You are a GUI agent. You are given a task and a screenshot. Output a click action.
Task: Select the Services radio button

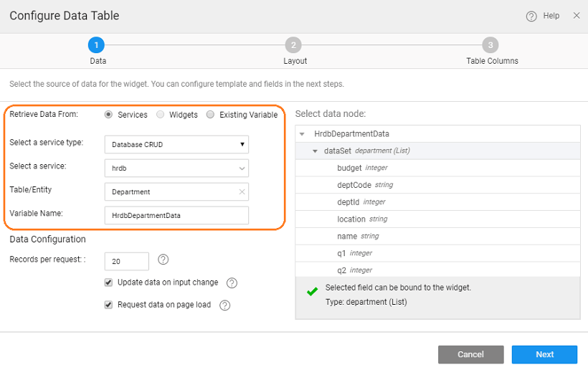click(x=109, y=115)
